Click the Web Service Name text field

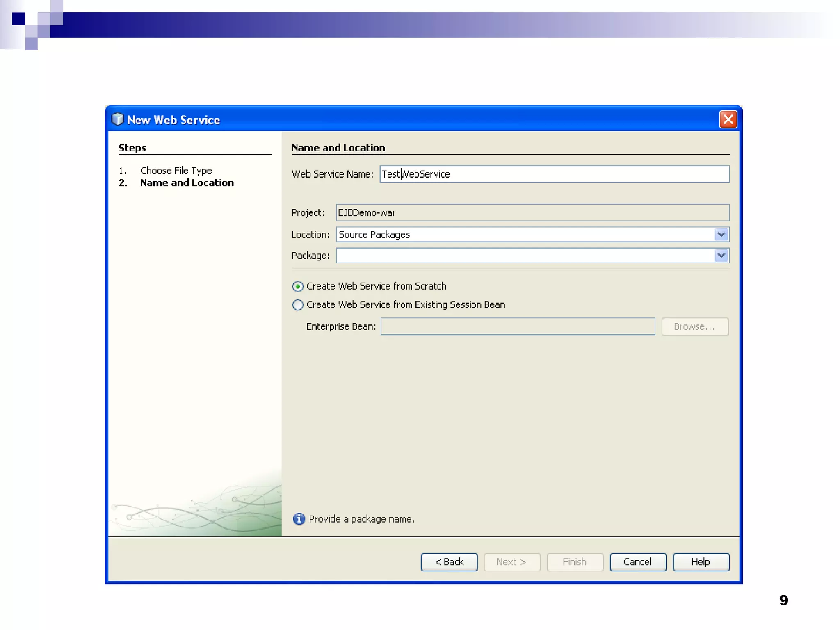click(x=554, y=174)
